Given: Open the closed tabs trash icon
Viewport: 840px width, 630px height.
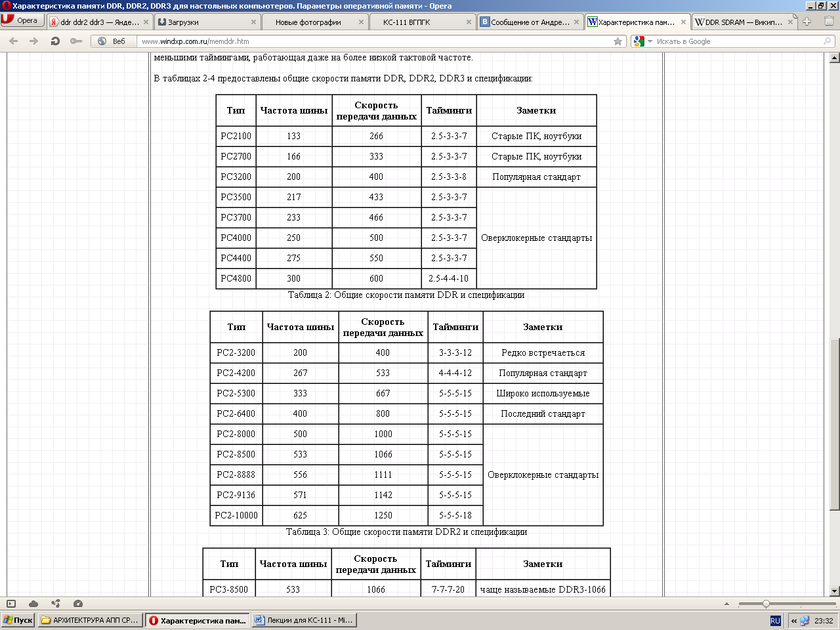Looking at the screenshot, I should coord(829,21).
